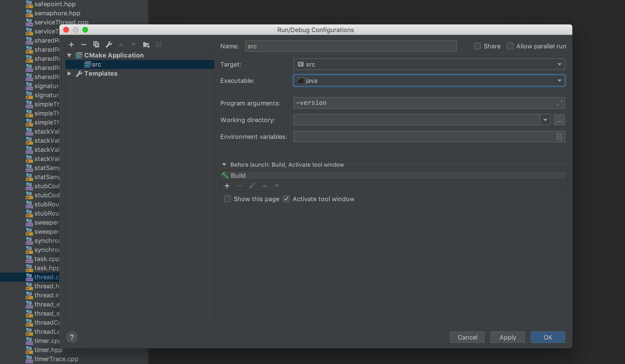This screenshot has height=364, width=625.
Task: Add a before launch task
Action: coord(227,186)
